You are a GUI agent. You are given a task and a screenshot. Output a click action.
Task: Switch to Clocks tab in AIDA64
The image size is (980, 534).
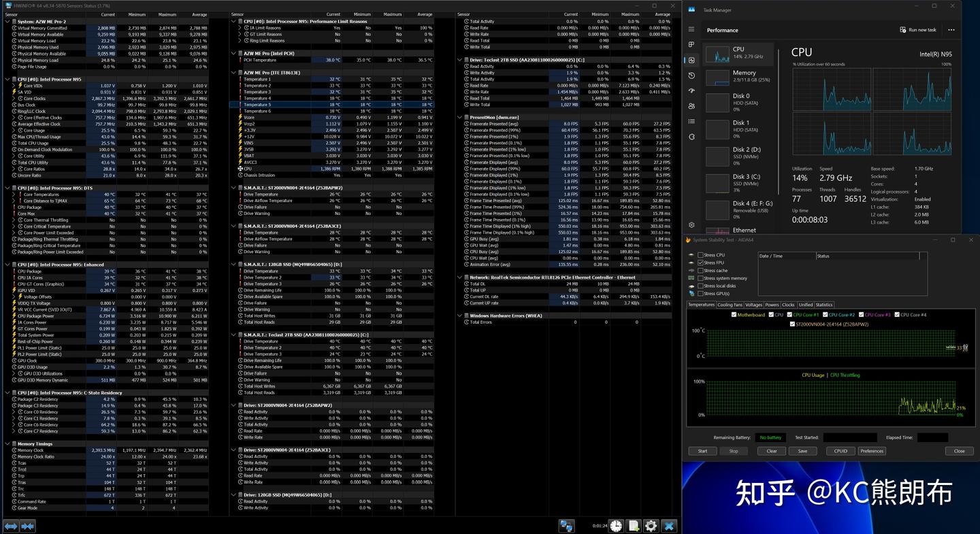pyautogui.click(x=788, y=305)
